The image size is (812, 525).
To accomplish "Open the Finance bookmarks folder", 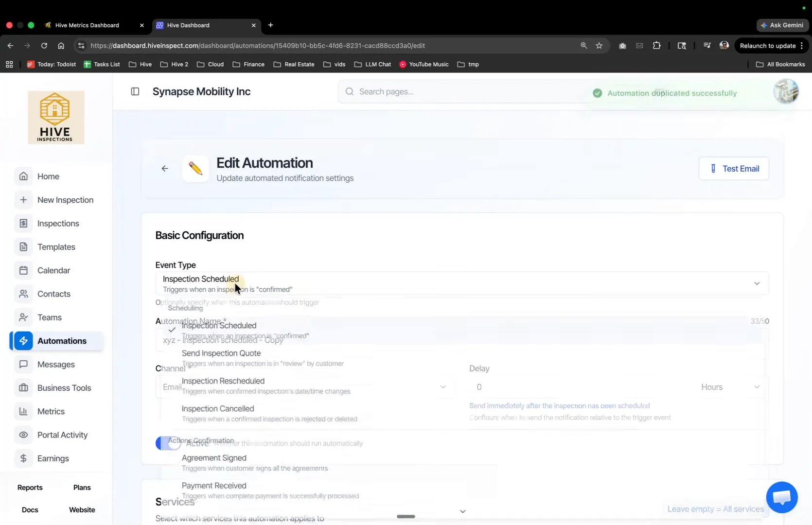I will [248, 64].
